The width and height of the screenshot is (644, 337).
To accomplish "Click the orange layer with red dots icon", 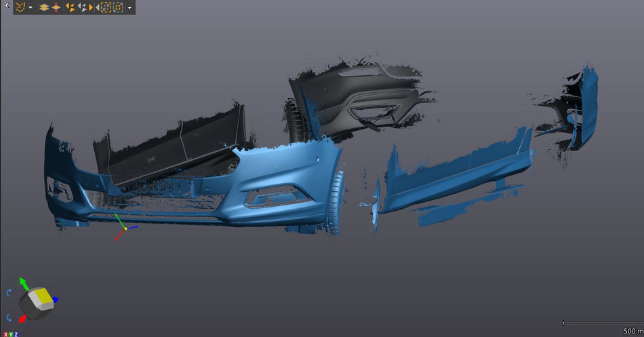I will (56, 7).
